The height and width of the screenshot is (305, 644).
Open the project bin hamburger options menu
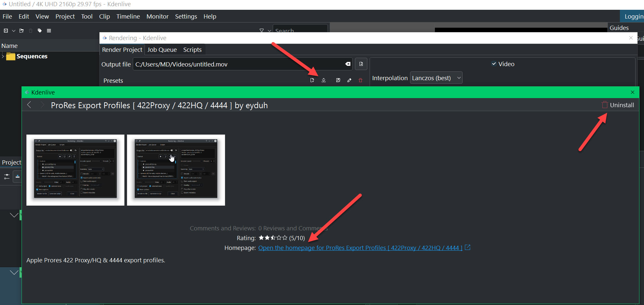(49, 31)
